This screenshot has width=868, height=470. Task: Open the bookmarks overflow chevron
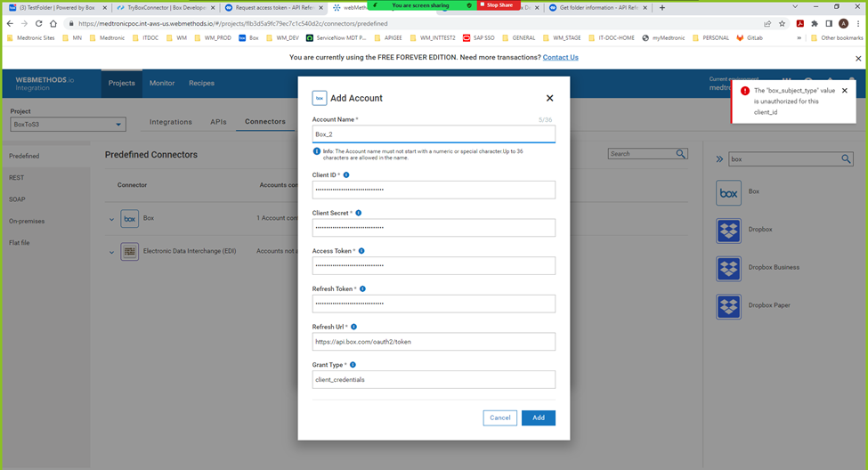[x=799, y=37]
